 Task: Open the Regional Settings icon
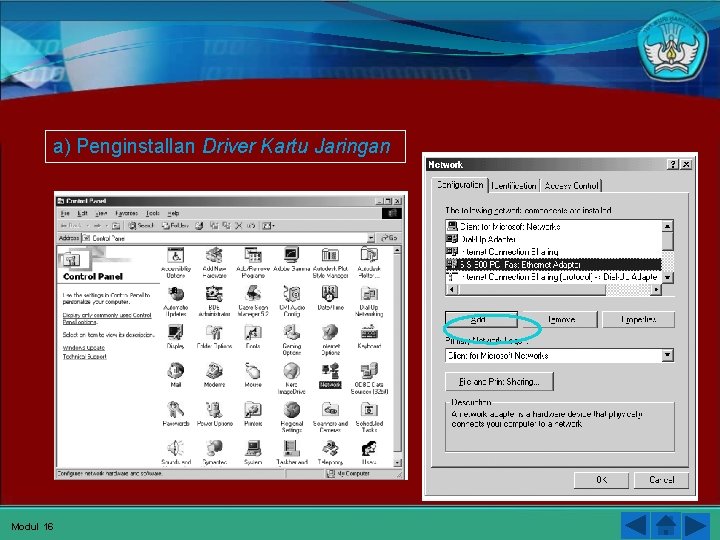pyautogui.click(x=292, y=417)
